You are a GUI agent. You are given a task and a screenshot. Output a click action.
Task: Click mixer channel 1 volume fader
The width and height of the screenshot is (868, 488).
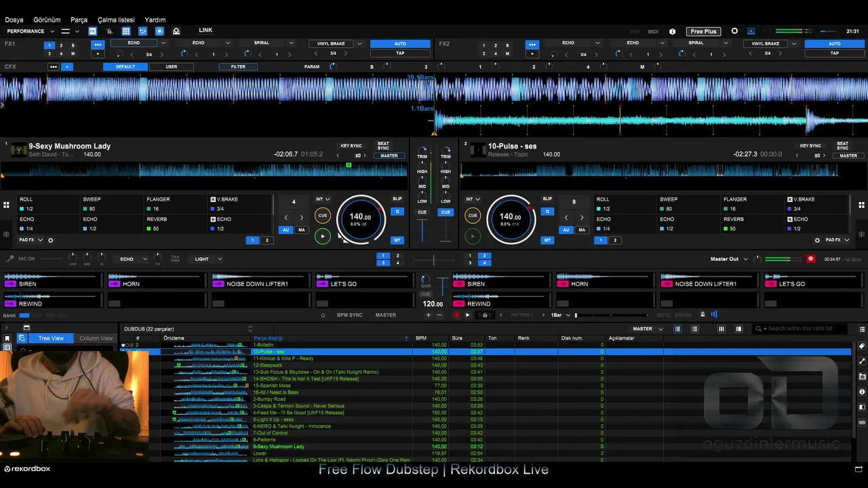[422, 230]
